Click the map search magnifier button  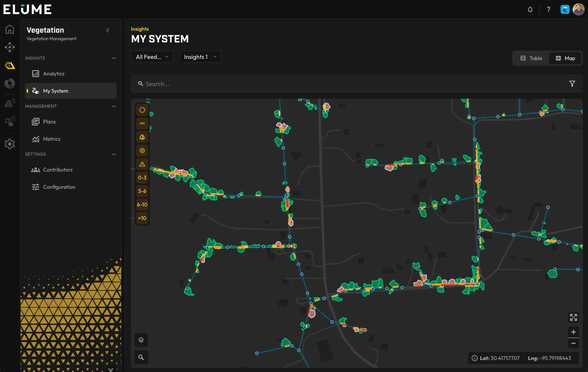pos(141,357)
